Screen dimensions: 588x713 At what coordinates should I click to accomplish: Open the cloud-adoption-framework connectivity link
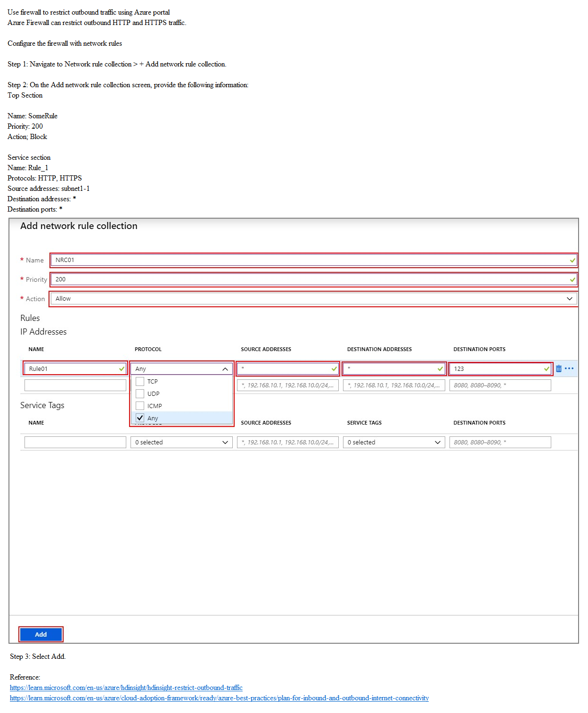219,698
